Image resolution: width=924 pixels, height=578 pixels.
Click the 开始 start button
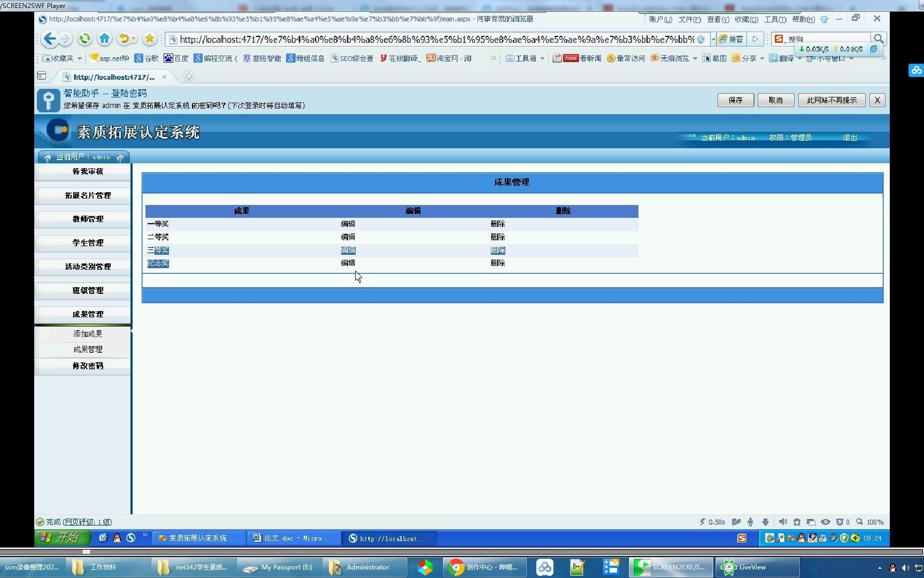[x=62, y=538]
